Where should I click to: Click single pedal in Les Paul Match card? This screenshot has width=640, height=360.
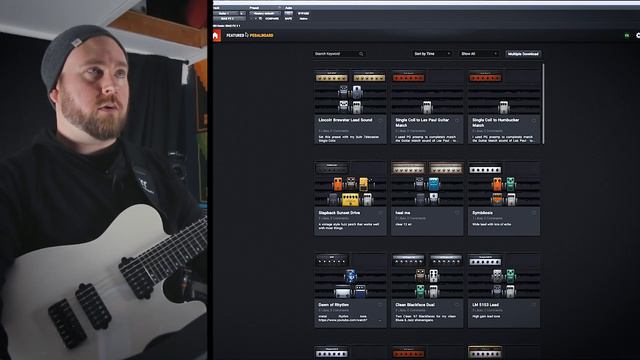[427, 107]
